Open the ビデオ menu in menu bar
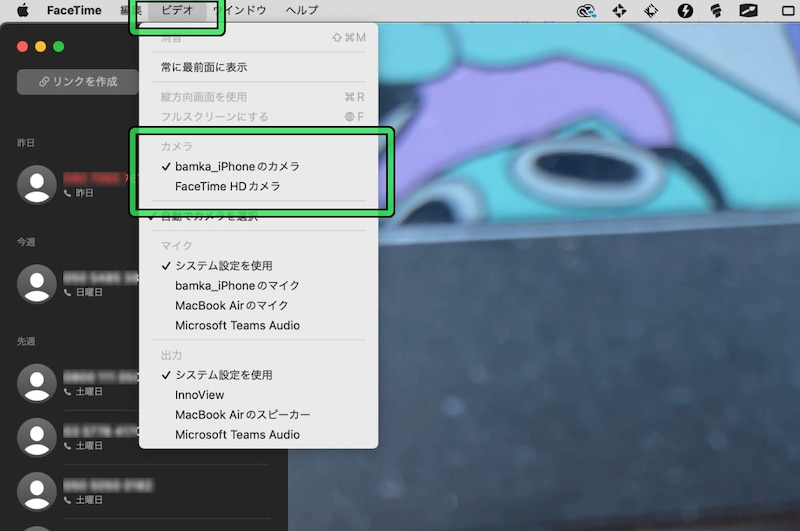 tap(177, 10)
